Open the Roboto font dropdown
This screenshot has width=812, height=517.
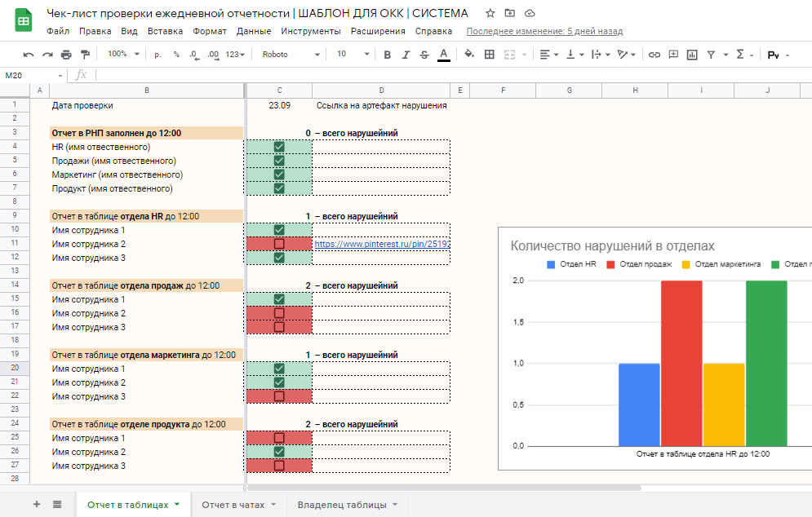[x=291, y=55]
